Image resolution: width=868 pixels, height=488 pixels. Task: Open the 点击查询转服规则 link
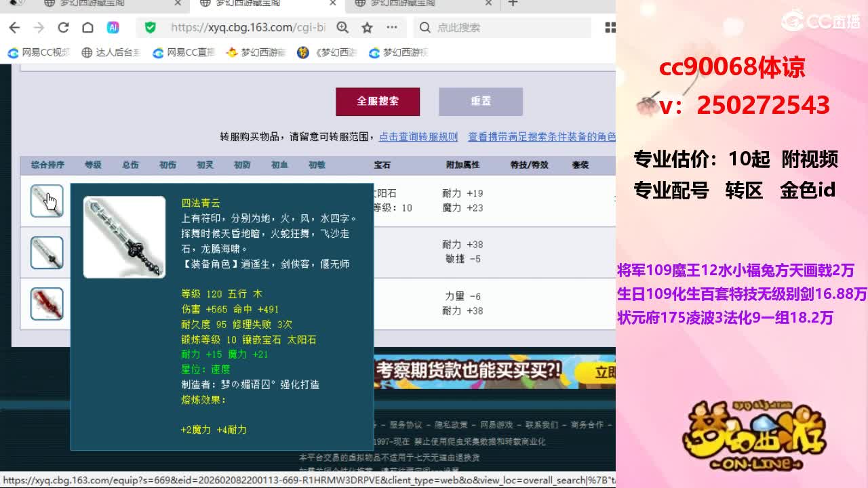418,137
